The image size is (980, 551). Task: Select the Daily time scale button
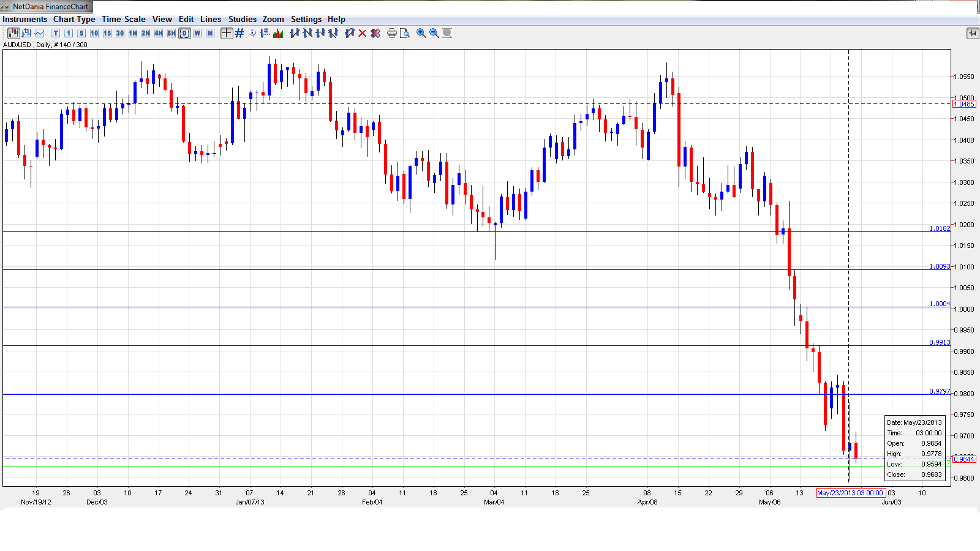(184, 33)
